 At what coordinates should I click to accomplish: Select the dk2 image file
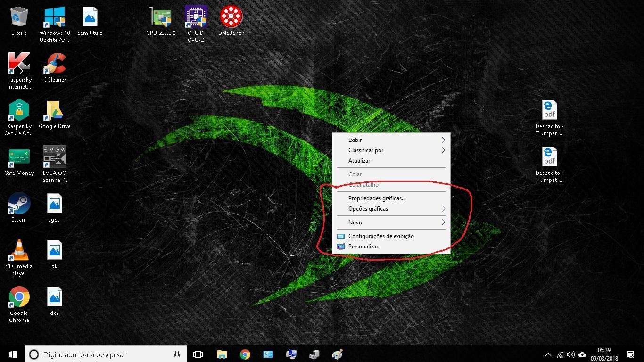point(55,301)
